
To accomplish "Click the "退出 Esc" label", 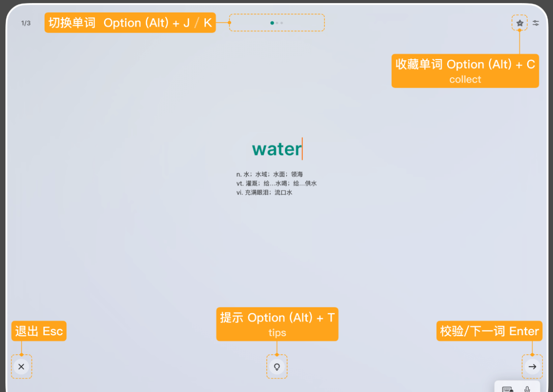I will [x=39, y=331].
